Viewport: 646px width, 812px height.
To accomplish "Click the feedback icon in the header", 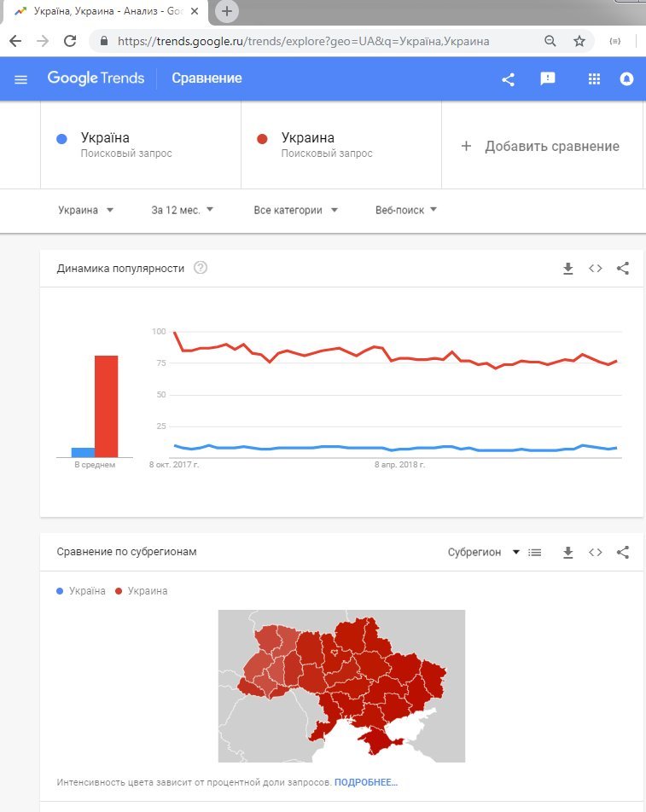I will pos(547,78).
